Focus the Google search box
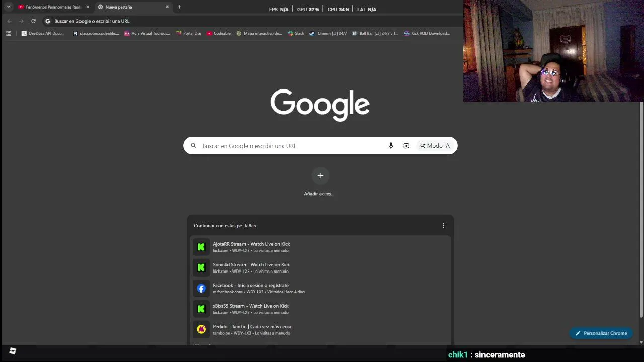Viewport: 644px width, 362px height. click(x=320, y=146)
